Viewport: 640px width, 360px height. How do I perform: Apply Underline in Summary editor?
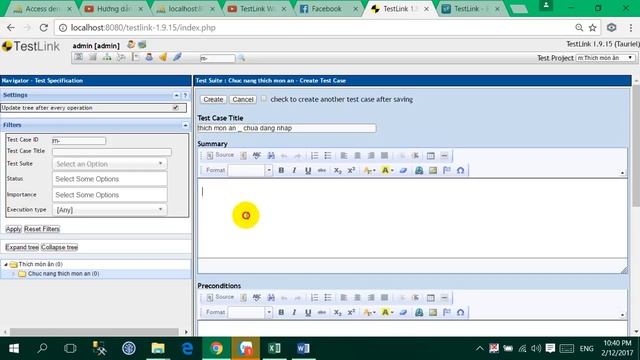click(x=308, y=170)
